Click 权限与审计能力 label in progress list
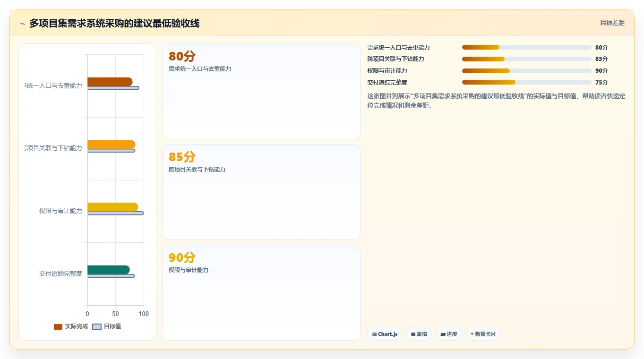644x359 pixels. pyautogui.click(x=387, y=71)
